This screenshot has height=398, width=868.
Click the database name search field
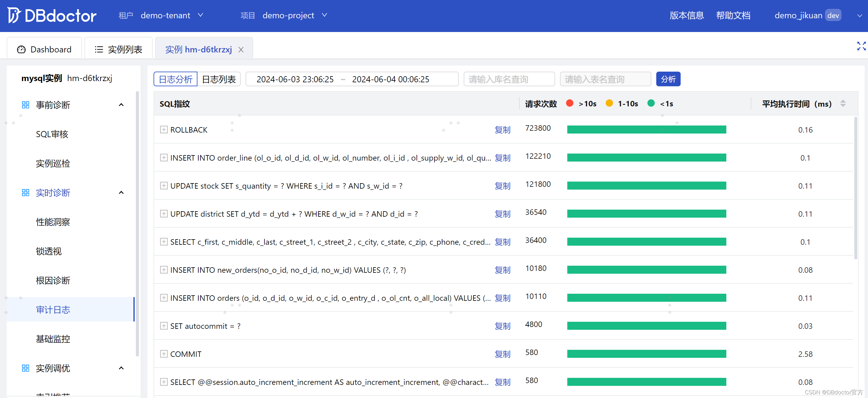[x=509, y=79]
